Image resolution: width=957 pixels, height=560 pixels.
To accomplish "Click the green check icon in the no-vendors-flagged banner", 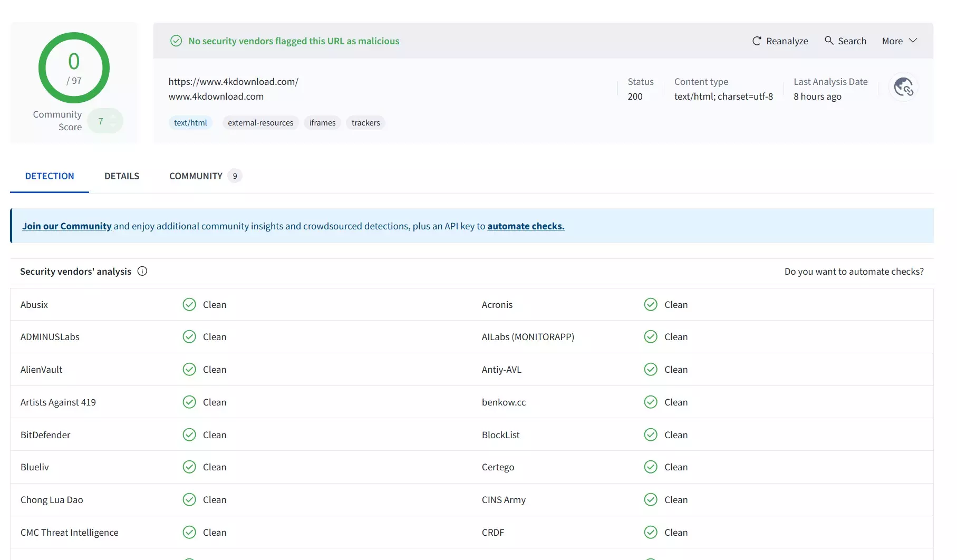I will (x=176, y=41).
